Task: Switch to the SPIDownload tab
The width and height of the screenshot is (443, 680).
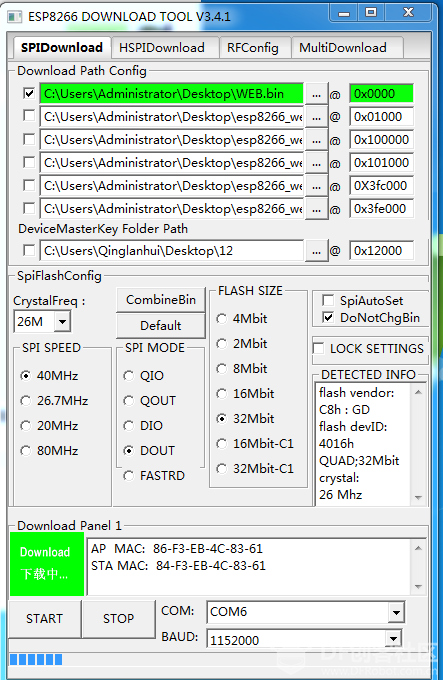Action: tap(62, 47)
